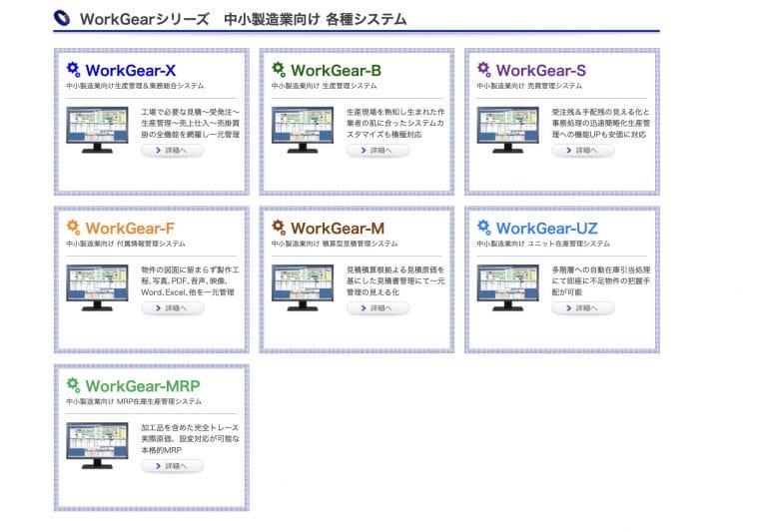This screenshot has height=532, width=759.
Task: Click the green gear icon beside WorkGear-B
Action: [x=279, y=69]
